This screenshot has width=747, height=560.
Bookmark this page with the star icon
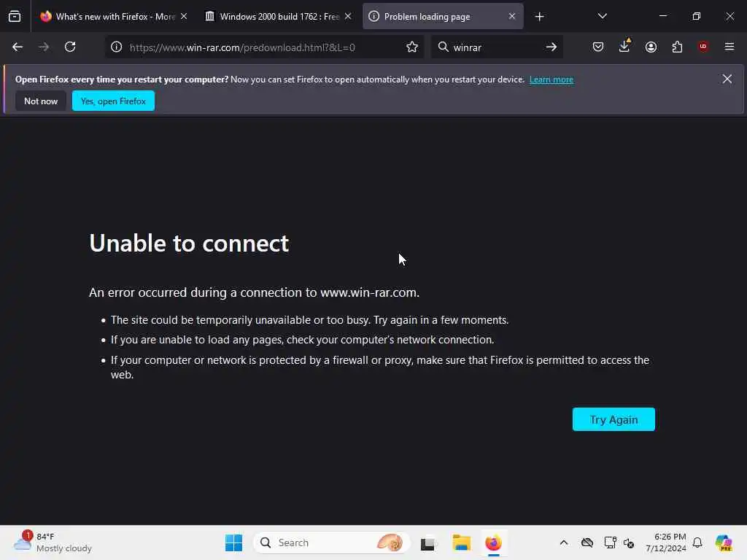(412, 47)
